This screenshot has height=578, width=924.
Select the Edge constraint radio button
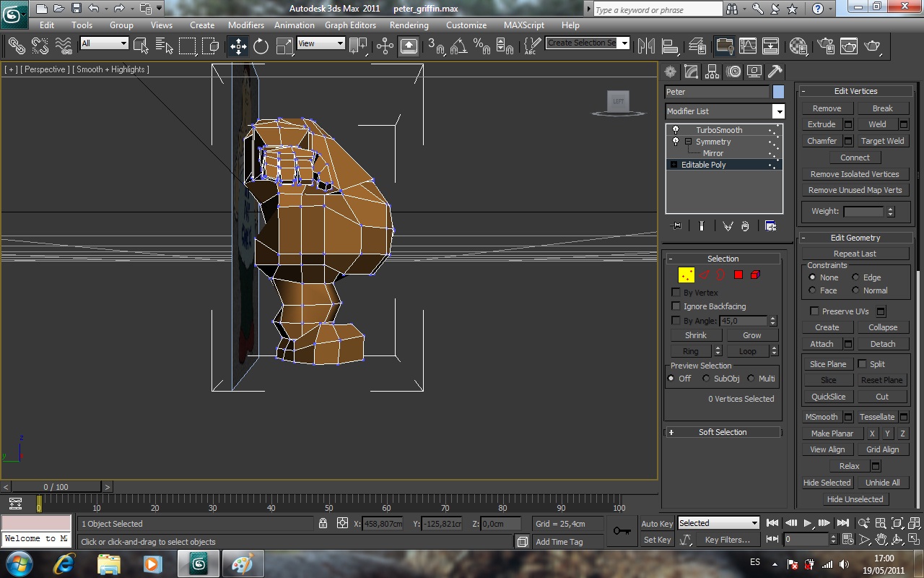tap(856, 277)
